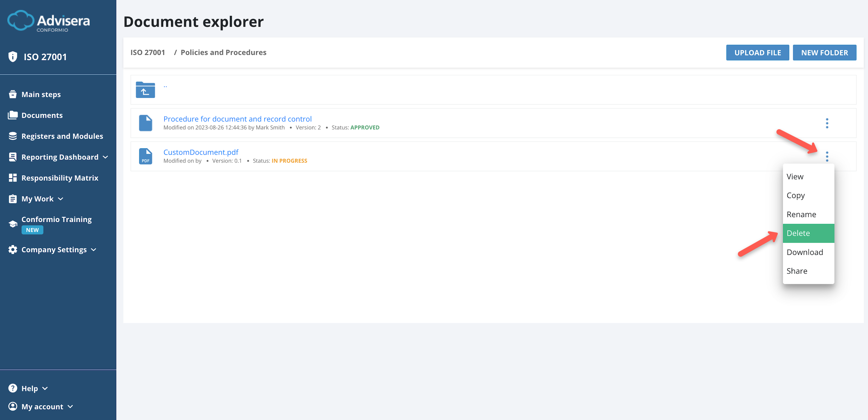
Task: Open Procedure for document and record control
Action: click(x=237, y=119)
